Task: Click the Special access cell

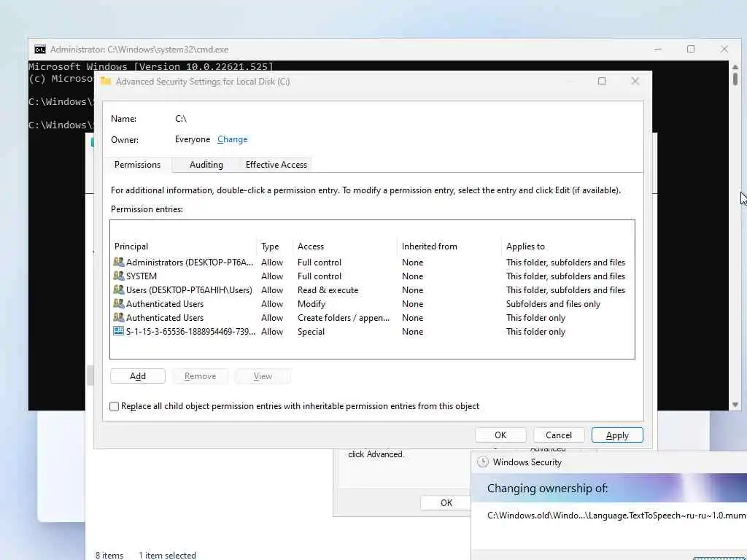Action: 311,331
